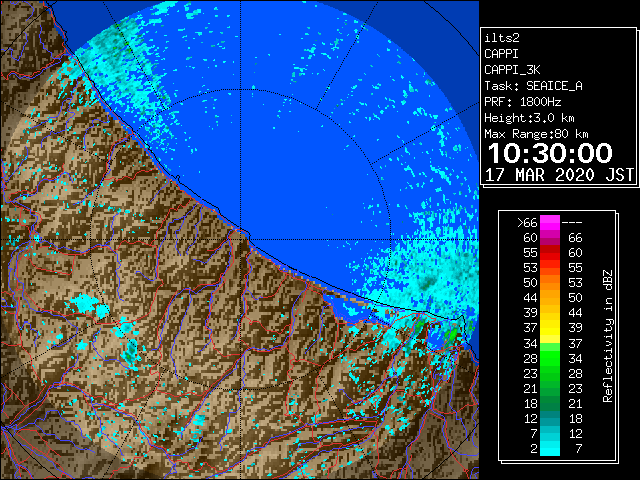Click the '>66' legend label

click(527, 223)
